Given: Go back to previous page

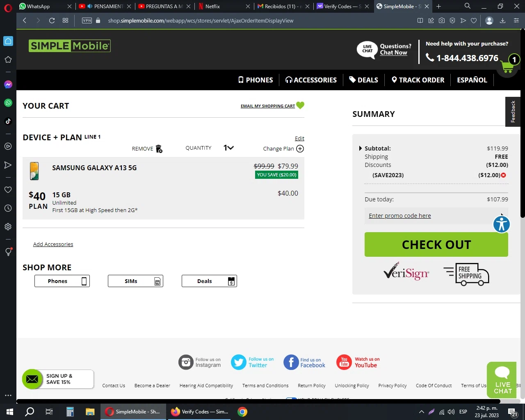Looking at the screenshot, I should [25, 21].
